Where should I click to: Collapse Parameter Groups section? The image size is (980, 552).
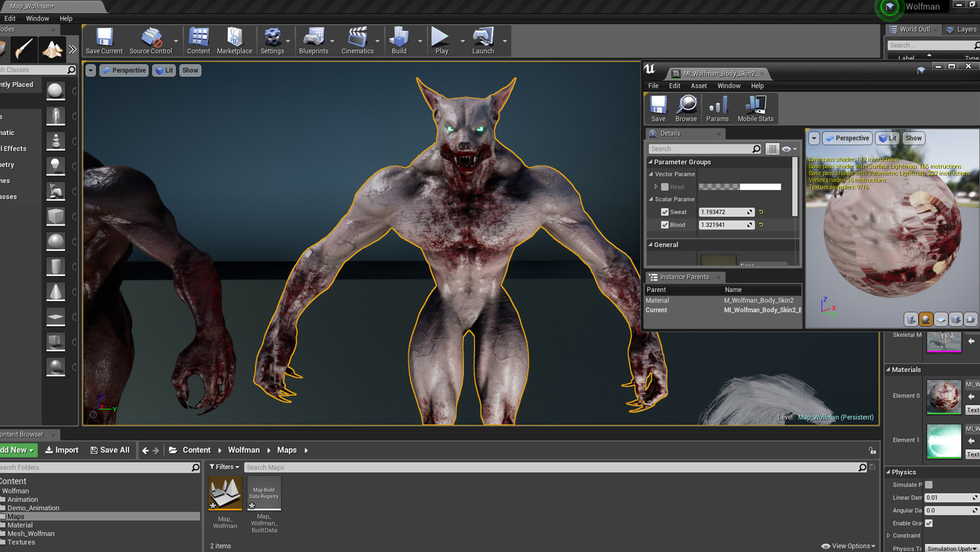click(650, 162)
